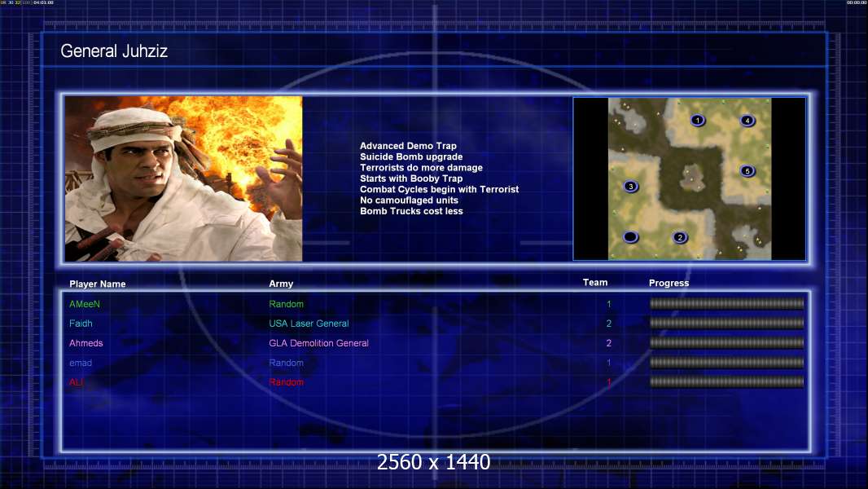Click the unnumbered black start marker on map
Screen dimensions: 868x489
point(630,238)
